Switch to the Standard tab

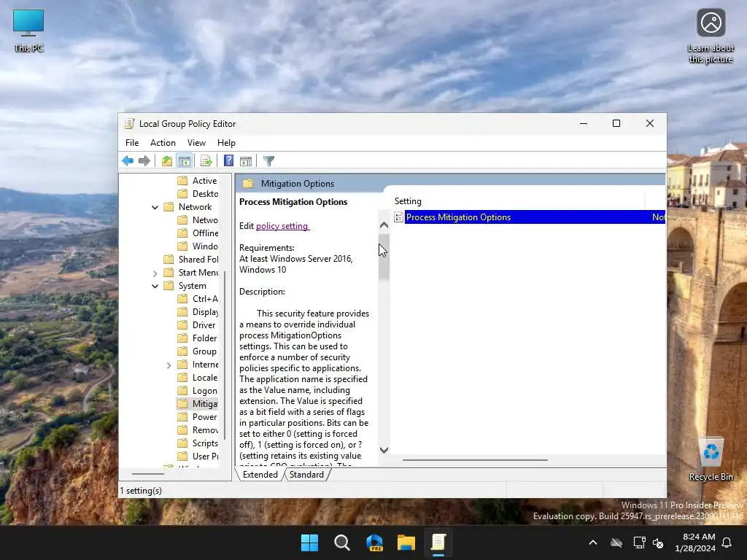(x=306, y=475)
